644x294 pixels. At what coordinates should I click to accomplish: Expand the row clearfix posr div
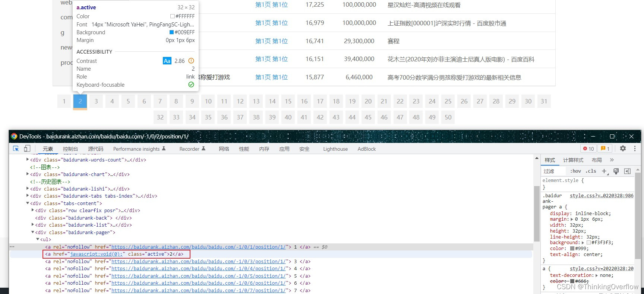click(33, 210)
